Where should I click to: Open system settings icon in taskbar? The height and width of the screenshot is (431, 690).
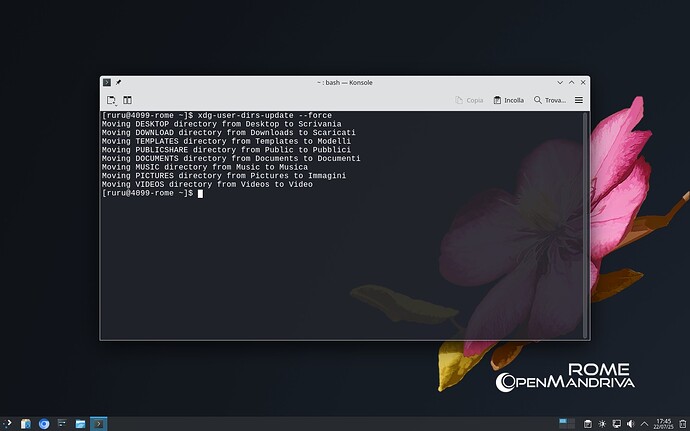click(62, 423)
